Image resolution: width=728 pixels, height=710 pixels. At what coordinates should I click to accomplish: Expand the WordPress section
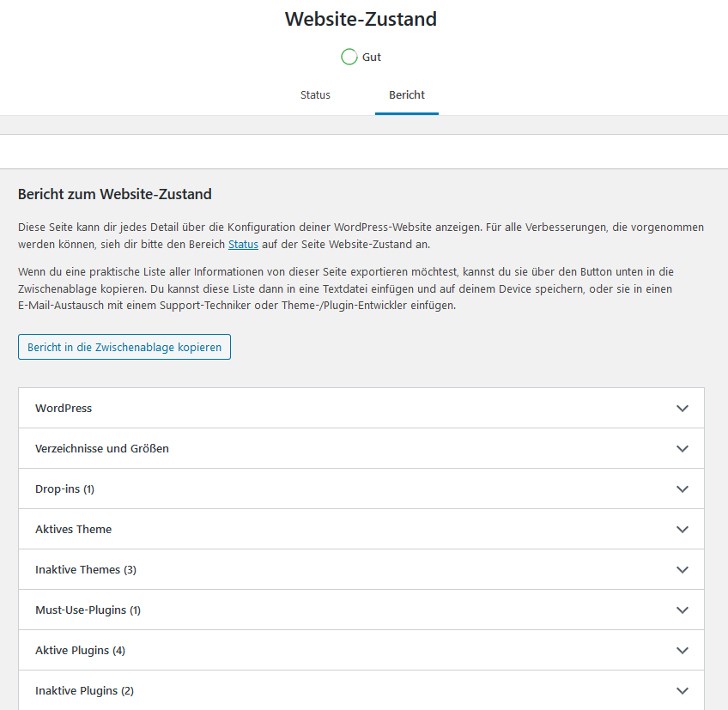[361, 408]
